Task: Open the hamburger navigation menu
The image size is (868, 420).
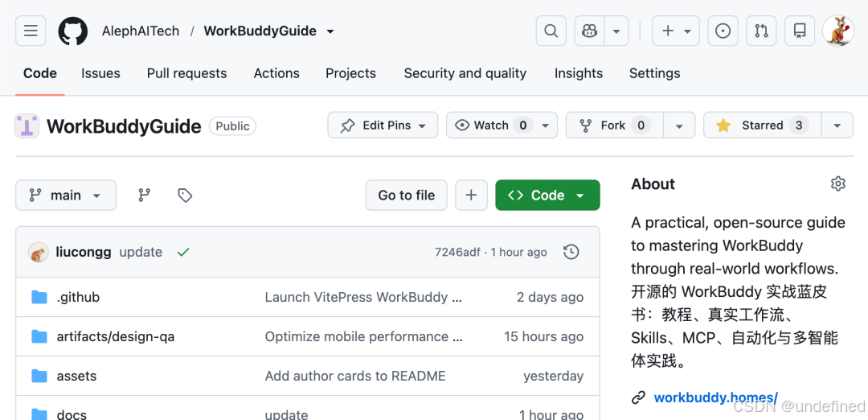Action: click(x=31, y=31)
